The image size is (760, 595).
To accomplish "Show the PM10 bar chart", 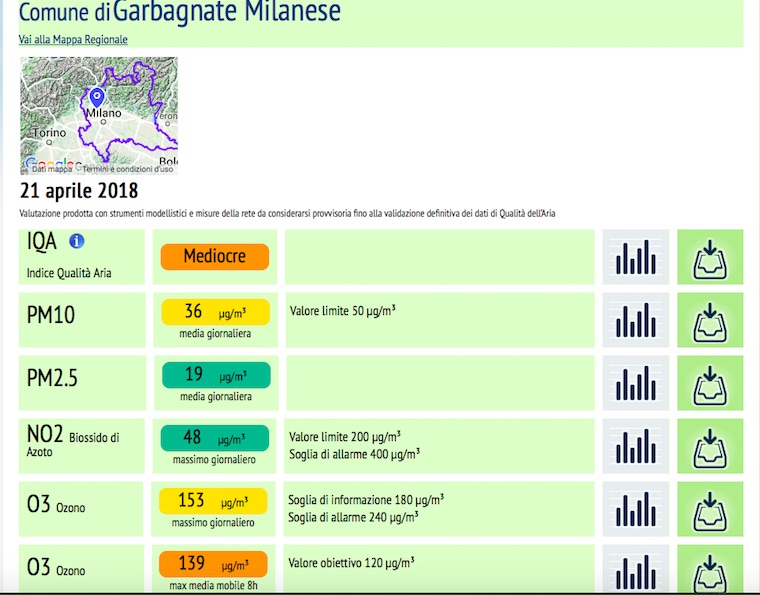I will (635, 320).
